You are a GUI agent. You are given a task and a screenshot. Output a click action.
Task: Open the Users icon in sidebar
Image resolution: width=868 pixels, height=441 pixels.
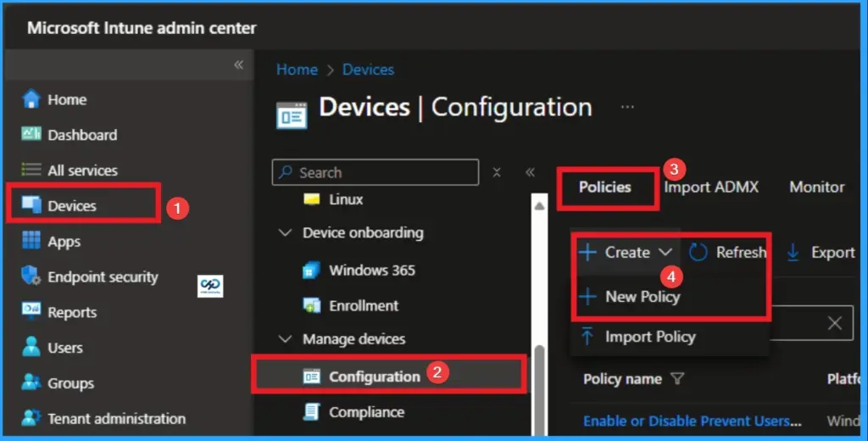pyautogui.click(x=31, y=347)
